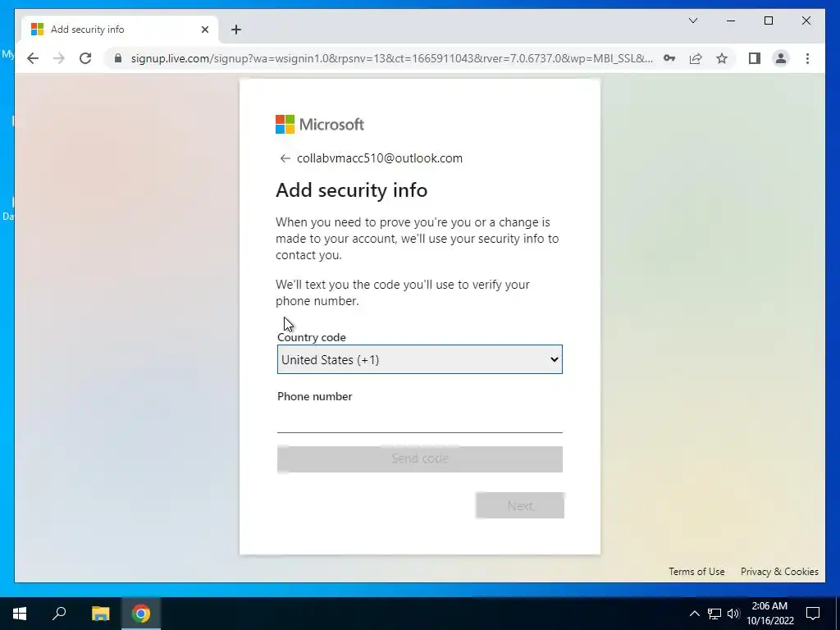This screenshot has width=840, height=630.
Task: Close the Chrome window
Action: point(806,21)
